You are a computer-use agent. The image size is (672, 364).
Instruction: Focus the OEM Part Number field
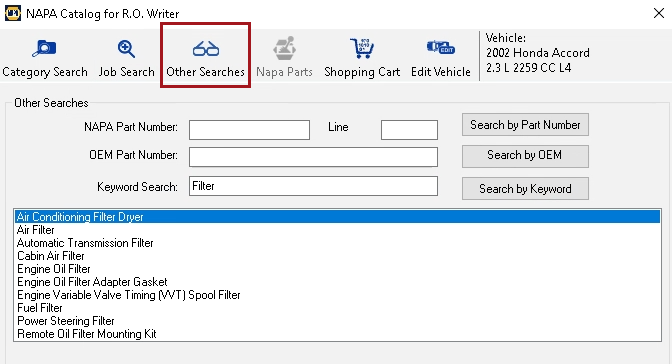click(x=313, y=157)
